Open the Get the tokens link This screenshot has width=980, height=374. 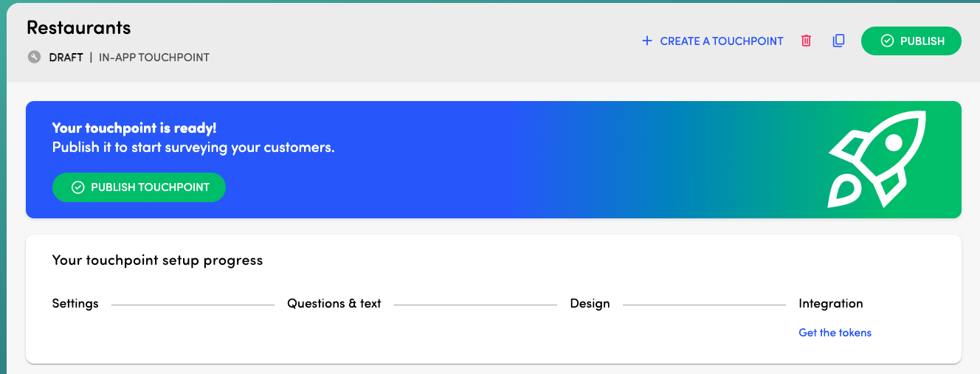[835, 333]
